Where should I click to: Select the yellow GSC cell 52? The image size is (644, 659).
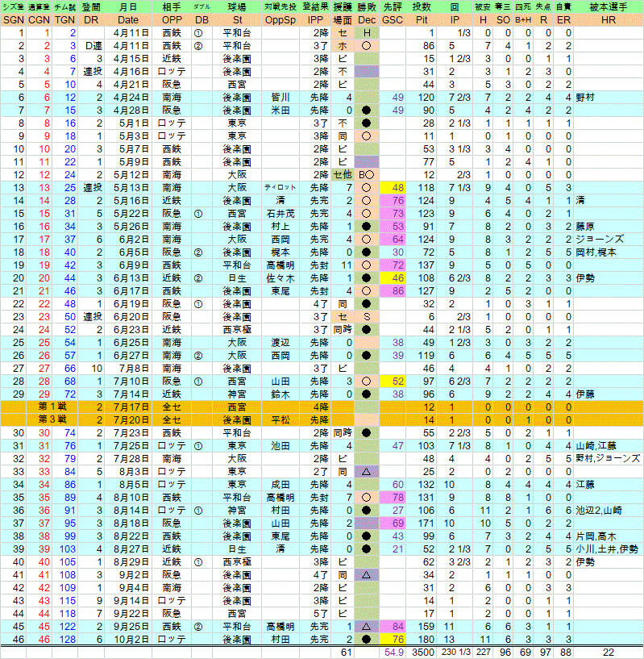(393, 382)
